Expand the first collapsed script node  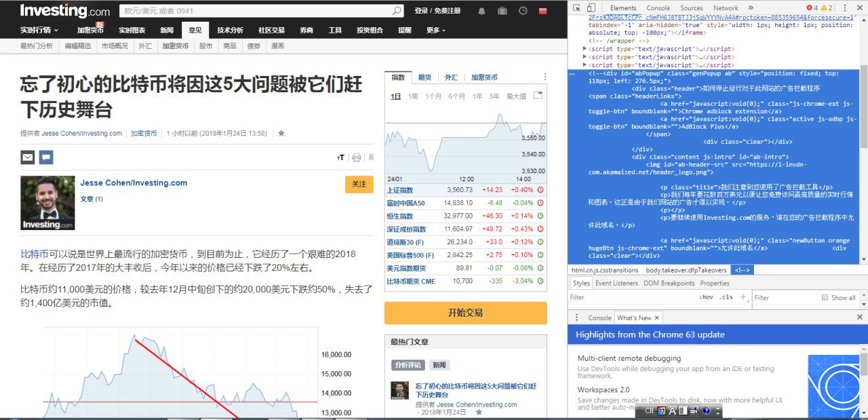[x=585, y=49]
